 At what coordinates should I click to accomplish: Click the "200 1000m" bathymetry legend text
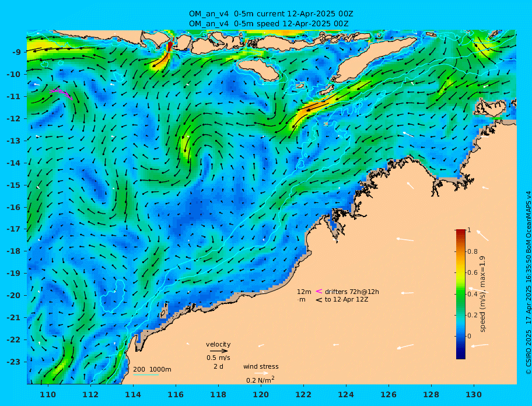[x=152, y=369]
